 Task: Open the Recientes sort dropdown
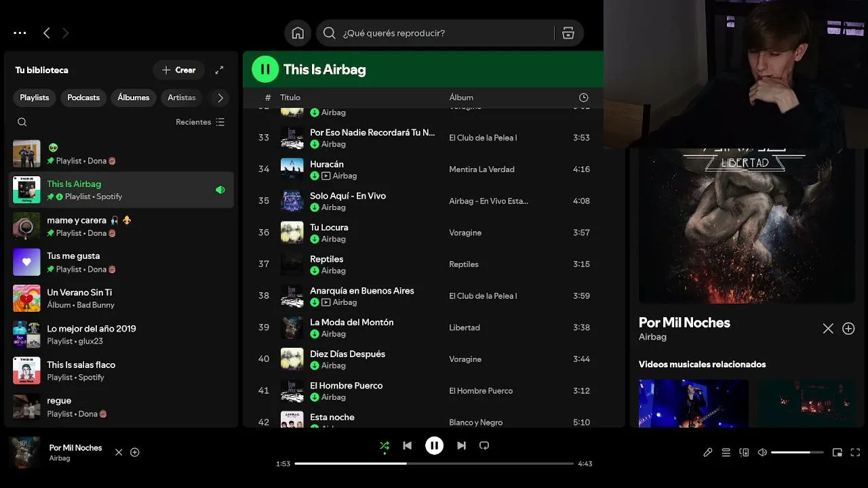200,122
